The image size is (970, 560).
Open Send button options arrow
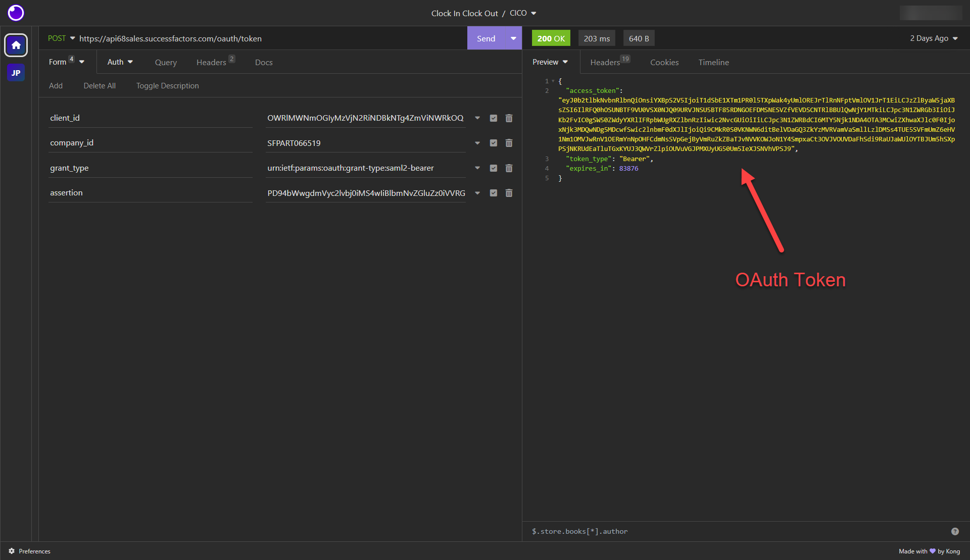point(513,38)
